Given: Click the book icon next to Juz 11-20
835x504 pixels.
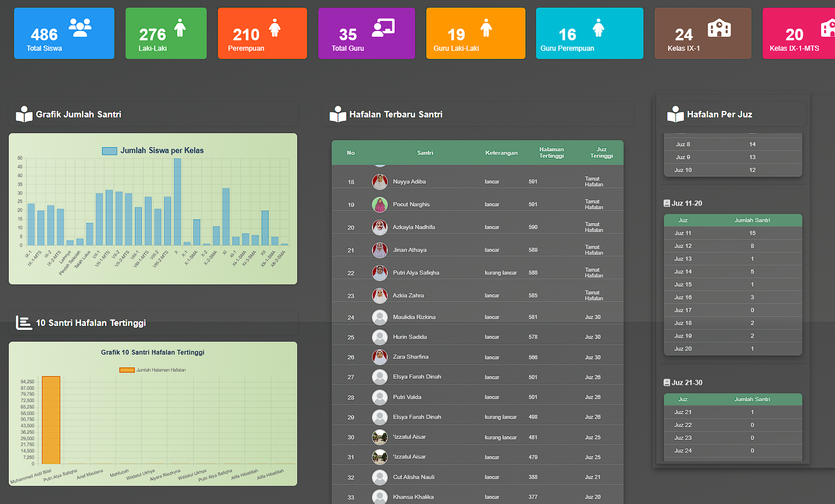Looking at the screenshot, I should 667,203.
